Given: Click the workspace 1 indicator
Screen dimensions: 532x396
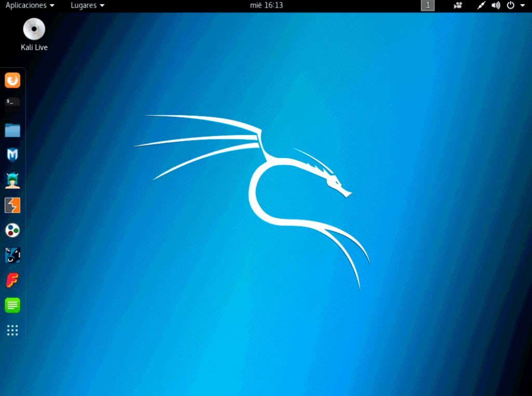Looking at the screenshot, I should point(427,5).
